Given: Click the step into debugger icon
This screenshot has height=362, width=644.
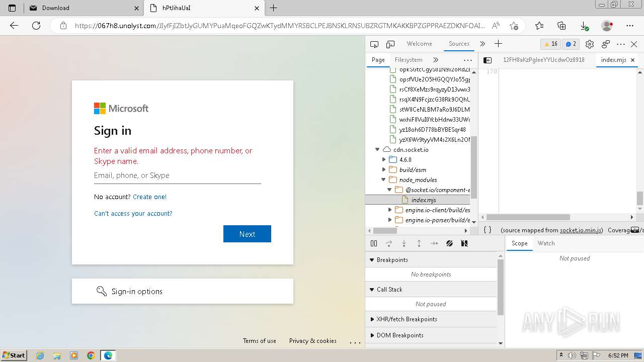Looking at the screenshot, I should point(404,243).
